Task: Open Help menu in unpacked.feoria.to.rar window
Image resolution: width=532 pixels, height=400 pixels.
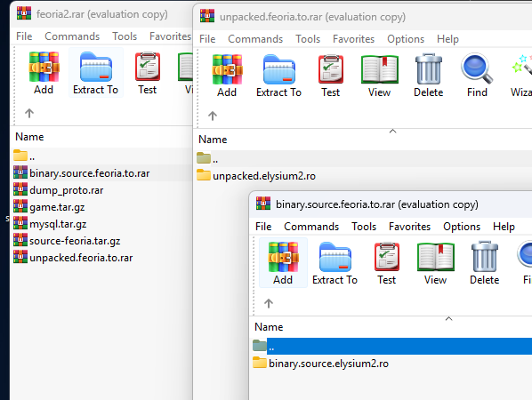Action: [447, 39]
